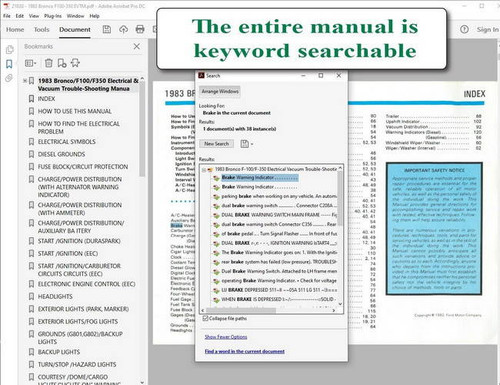Switch to the Tools tab
The image size is (500, 385).
pos(41,30)
